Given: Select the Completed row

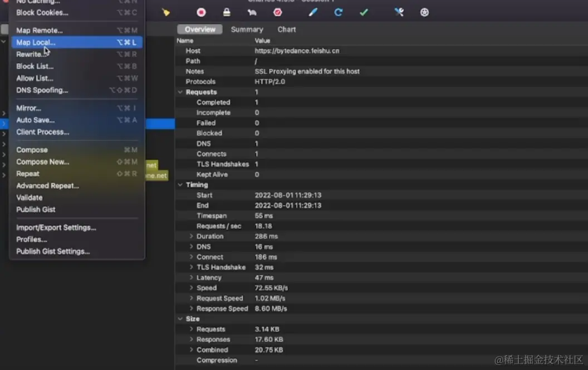Looking at the screenshot, I should [x=381, y=102].
